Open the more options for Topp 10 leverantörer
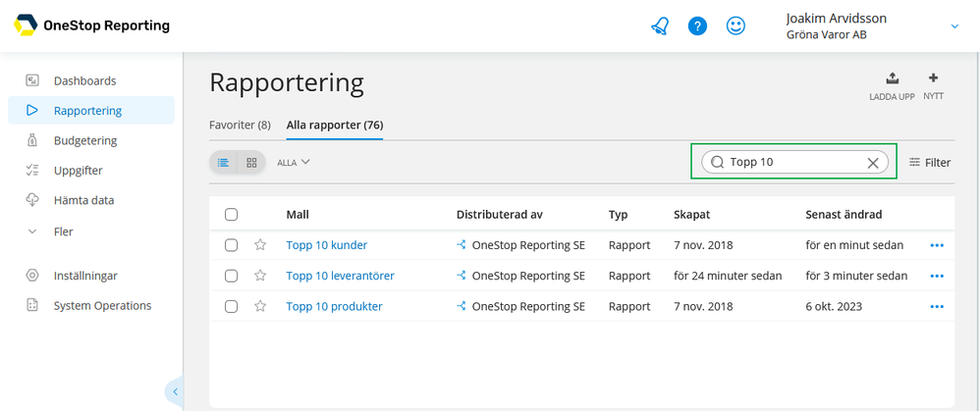 click(x=936, y=276)
